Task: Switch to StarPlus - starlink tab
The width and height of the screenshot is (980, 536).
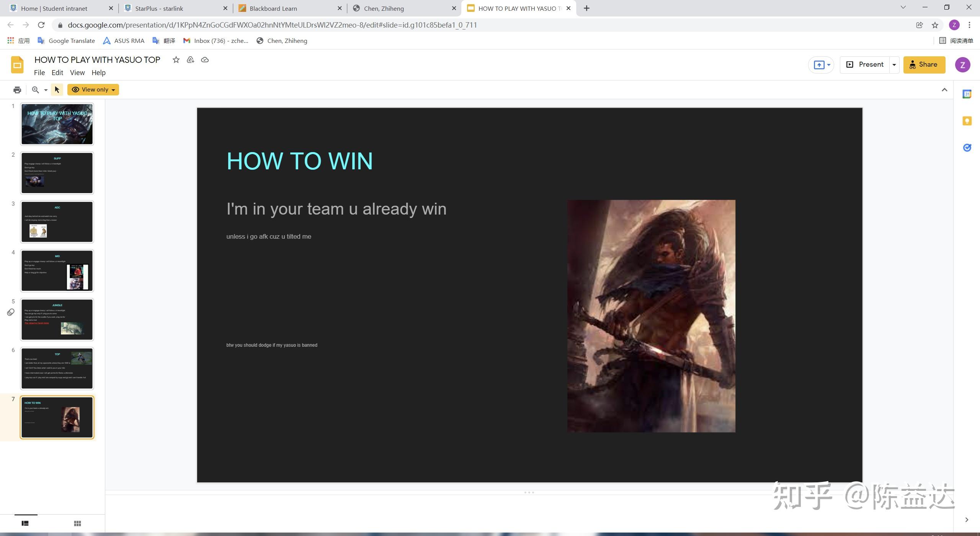Action: point(175,8)
